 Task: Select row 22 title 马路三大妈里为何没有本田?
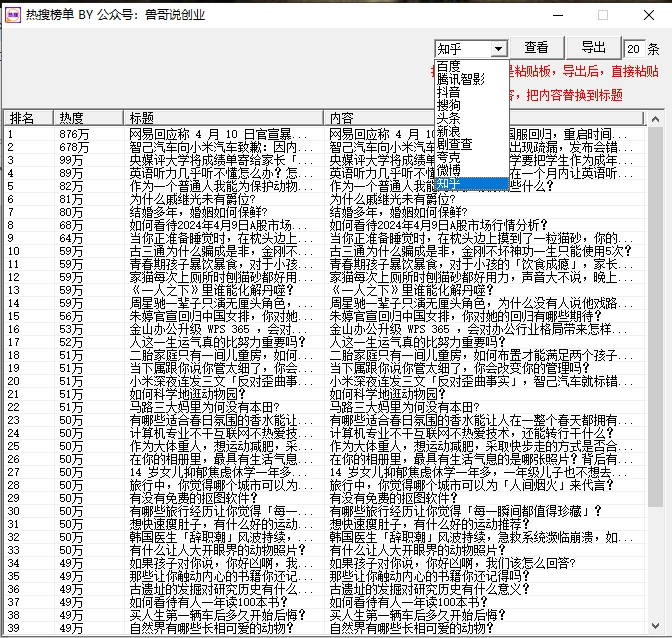click(204, 407)
